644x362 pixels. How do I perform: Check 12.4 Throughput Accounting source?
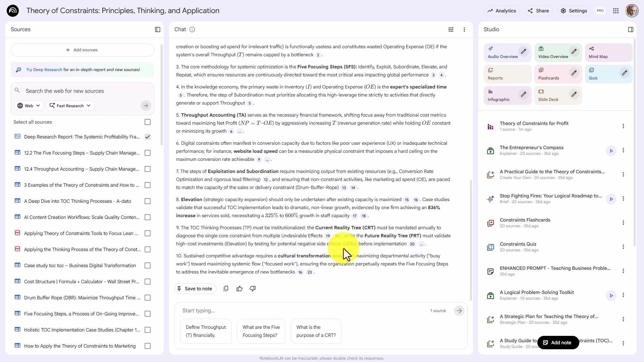click(x=148, y=169)
